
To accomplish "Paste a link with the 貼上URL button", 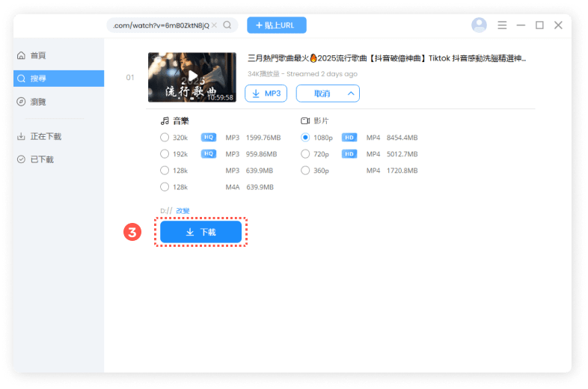I will tap(276, 25).
